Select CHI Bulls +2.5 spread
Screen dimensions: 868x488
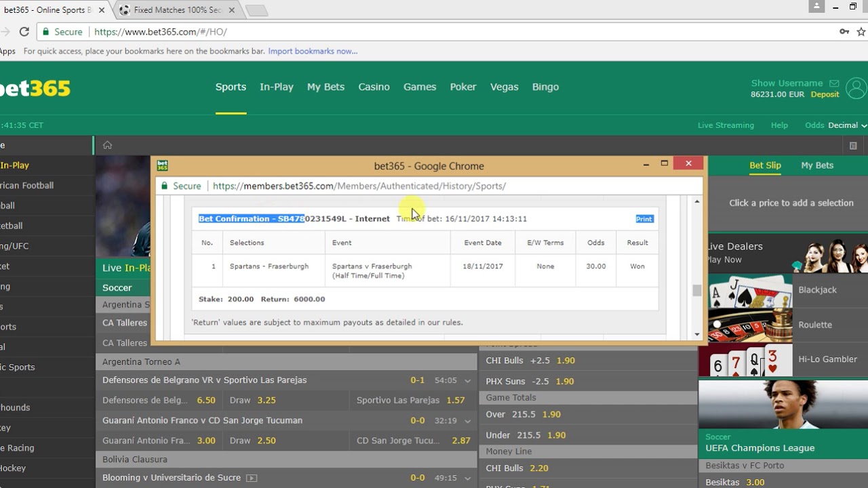(588, 361)
